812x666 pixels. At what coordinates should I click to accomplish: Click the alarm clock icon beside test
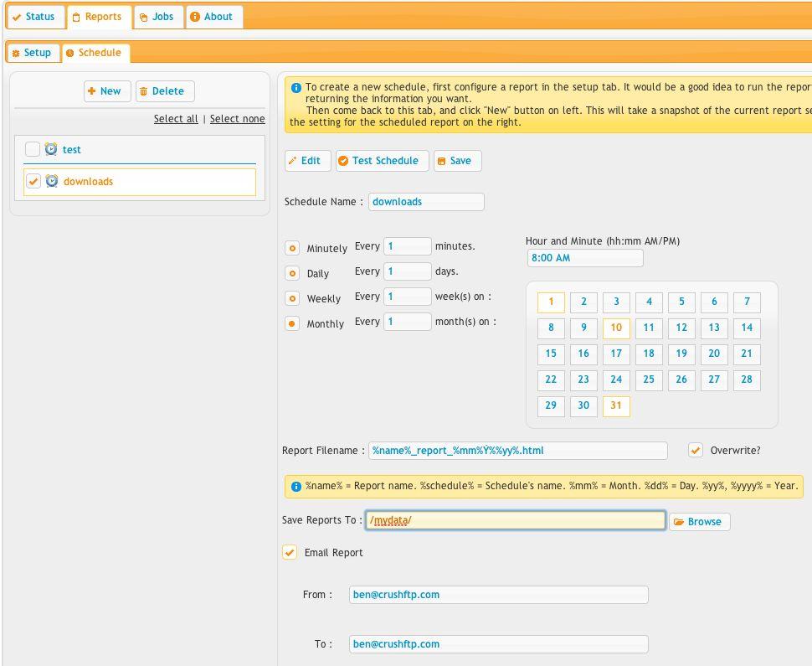pos(51,149)
